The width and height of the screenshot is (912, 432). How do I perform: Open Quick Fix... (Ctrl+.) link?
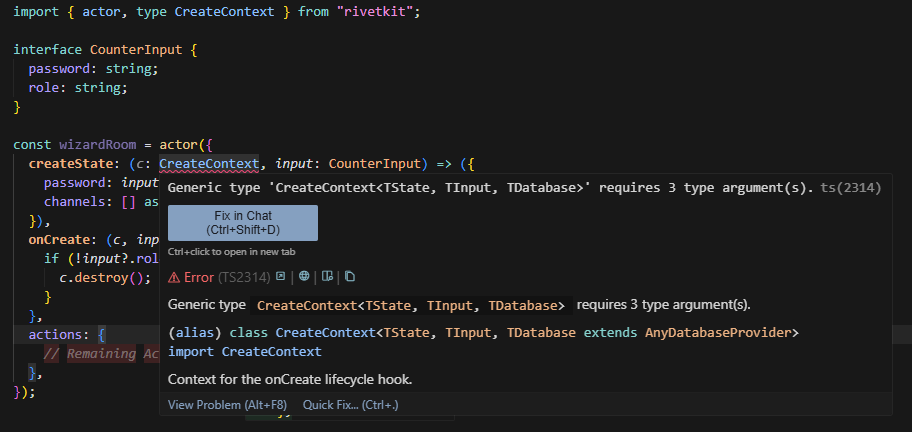[x=351, y=405]
